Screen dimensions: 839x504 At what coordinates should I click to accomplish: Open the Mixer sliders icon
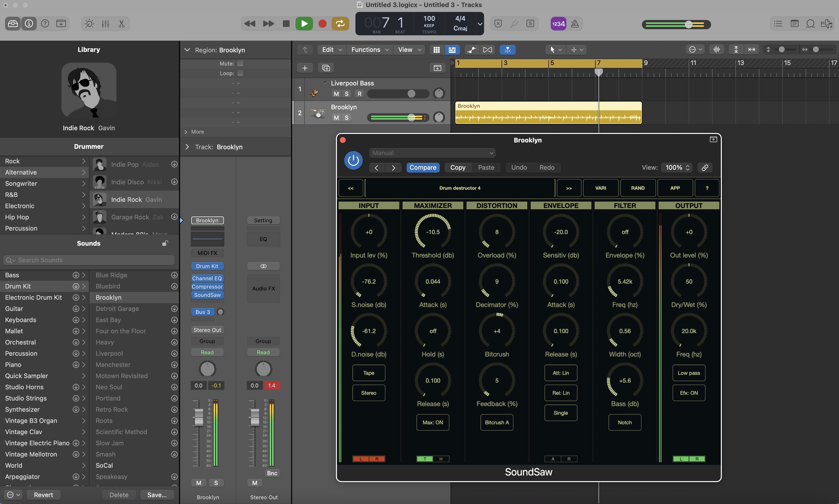pyautogui.click(x=106, y=23)
